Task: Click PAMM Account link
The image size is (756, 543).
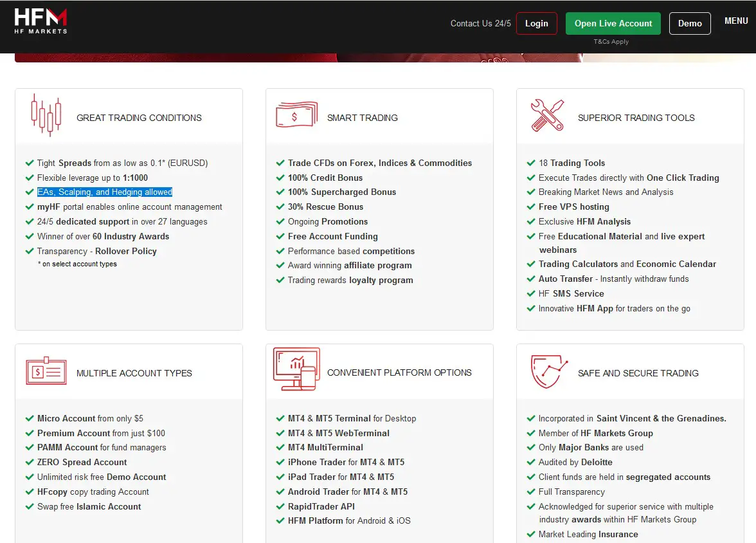Action: [x=67, y=447]
